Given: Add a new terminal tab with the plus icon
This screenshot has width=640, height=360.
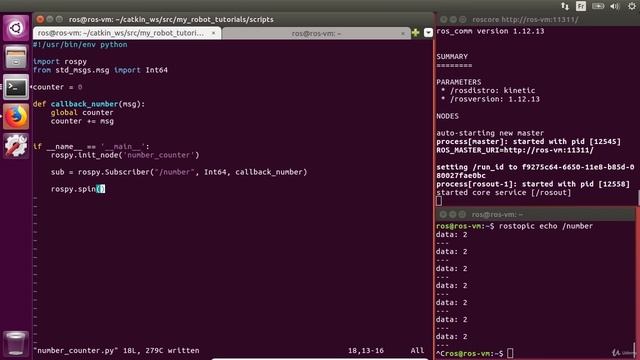Looking at the screenshot, I should (416, 33).
